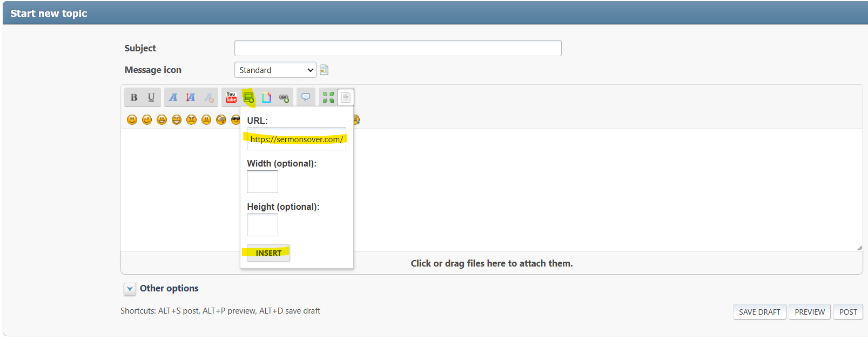
Task: Open the Message icon dropdown showing Standard
Action: (275, 70)
